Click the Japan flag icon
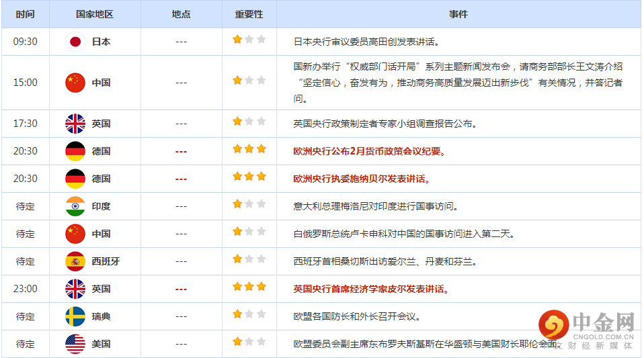The width and height of the screenshot is (644, 358). point(75,42)
